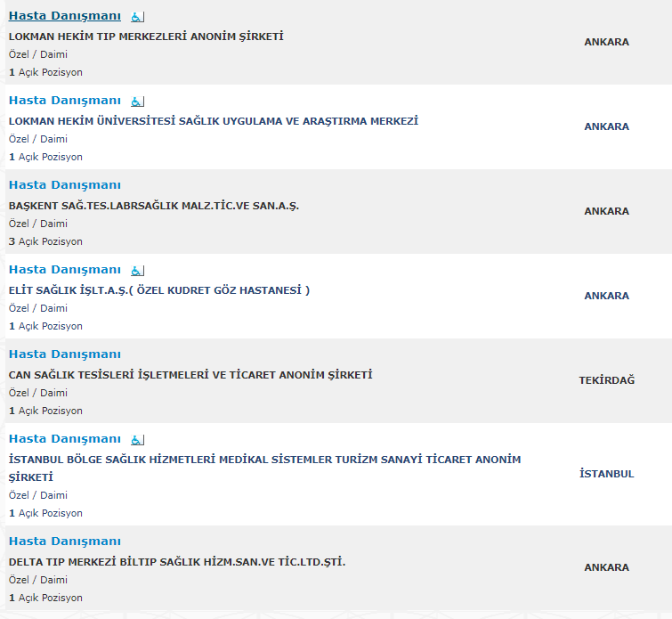Open Hasta Danışmanı posting at İstanbul Bölge Sağlık
The image size is (672, 619).
(x=65, y=439)
